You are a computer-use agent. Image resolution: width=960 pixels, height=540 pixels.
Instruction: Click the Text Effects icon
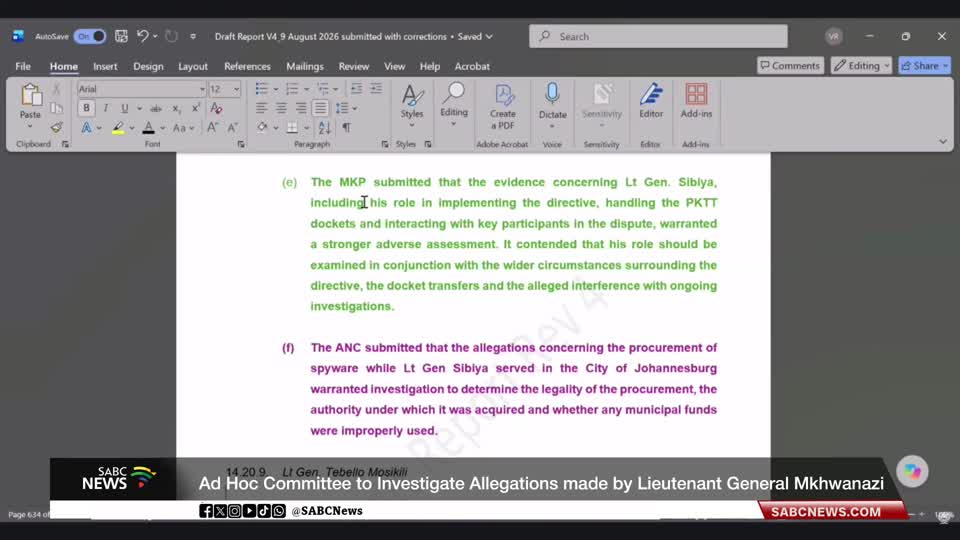(86, 127)
